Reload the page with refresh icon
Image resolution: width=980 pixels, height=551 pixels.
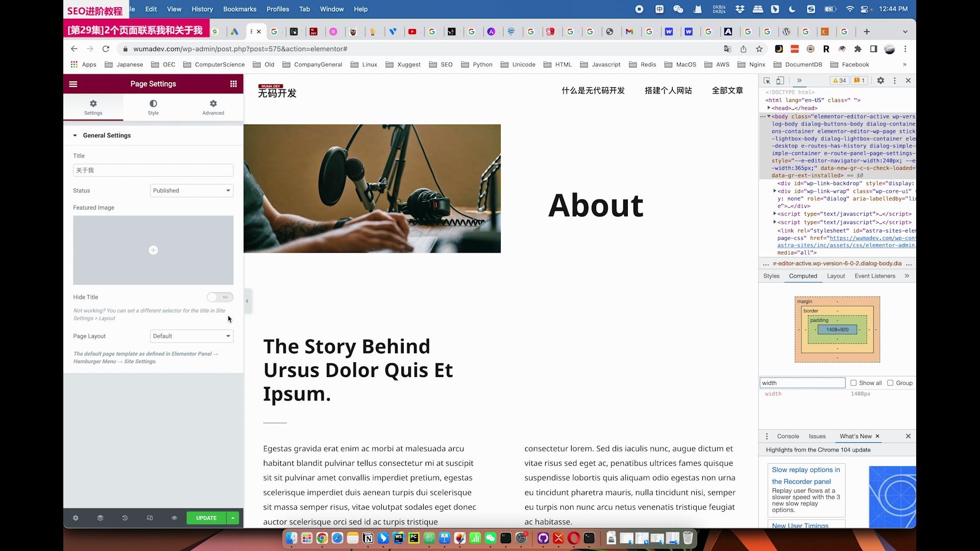pos(106,49)
